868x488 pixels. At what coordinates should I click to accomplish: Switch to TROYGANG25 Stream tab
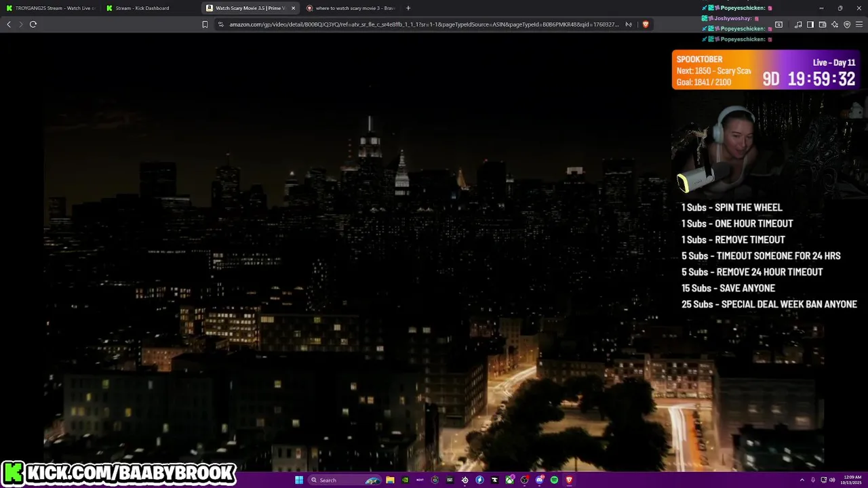pos(51,8)
